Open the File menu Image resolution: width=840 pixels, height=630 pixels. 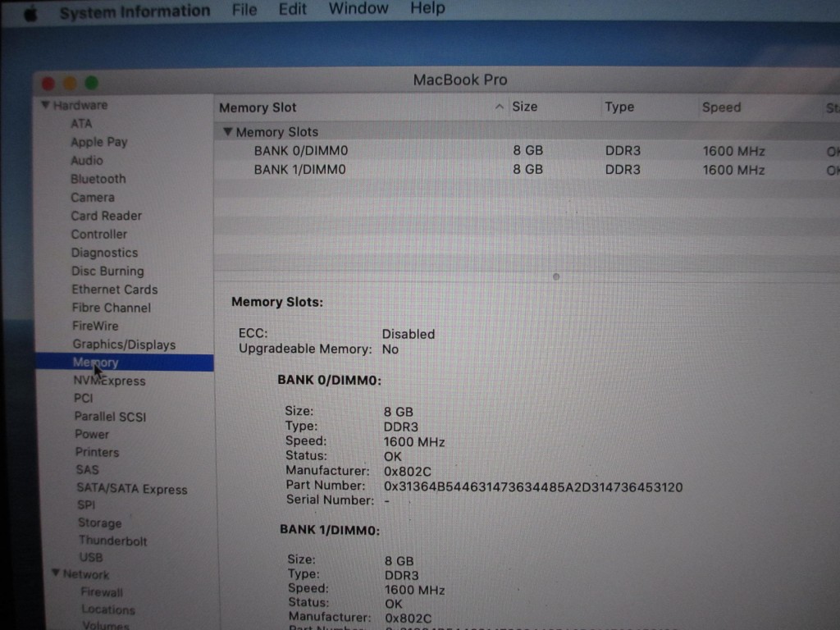(244, 10)
